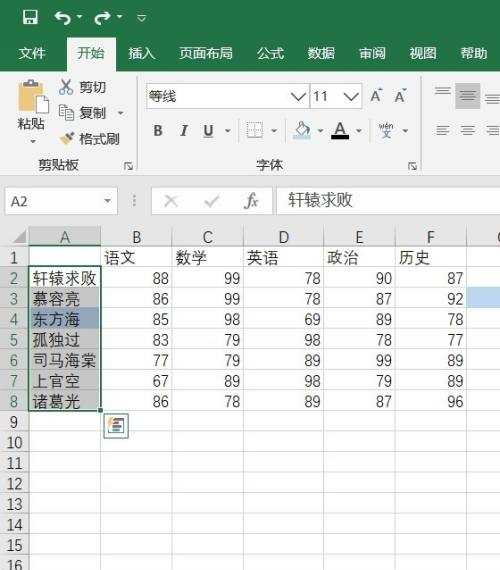Viewport: 500px width, 570px height.
Task: Align cell text to the left
Action: tap(443, 130)
